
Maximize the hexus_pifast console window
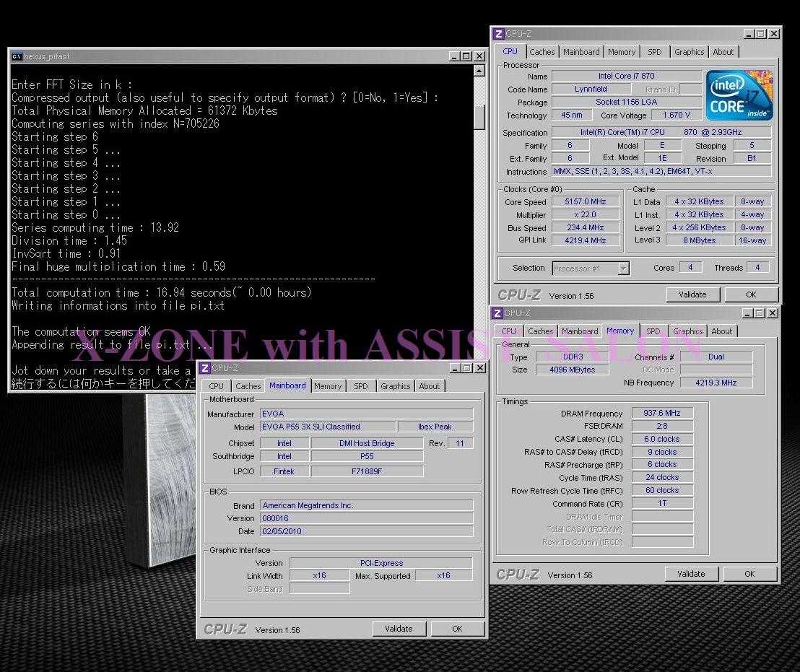tap(466, 56)
